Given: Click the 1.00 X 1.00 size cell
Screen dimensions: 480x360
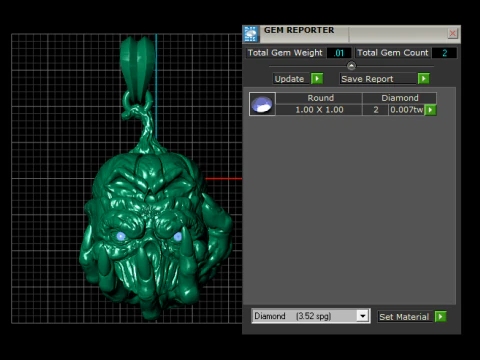Looking at the screenshot, I should pyautogui.click(x=319, y=110).
